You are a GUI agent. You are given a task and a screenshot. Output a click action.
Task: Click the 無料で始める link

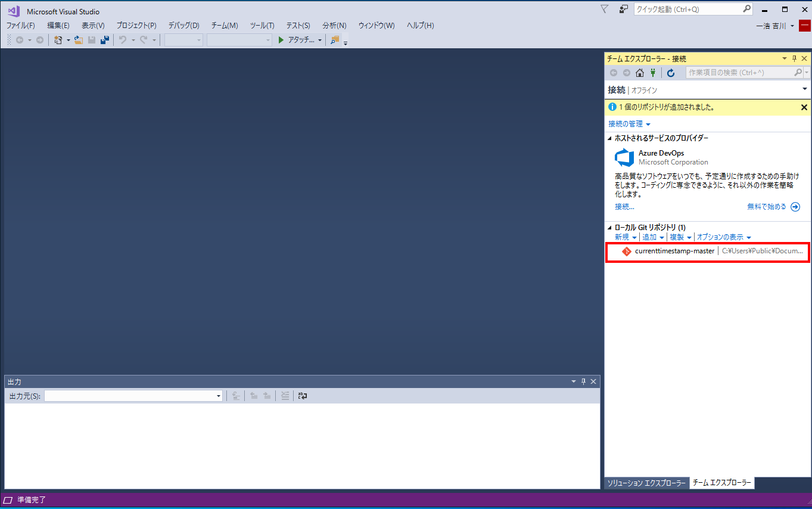(766, 207)
